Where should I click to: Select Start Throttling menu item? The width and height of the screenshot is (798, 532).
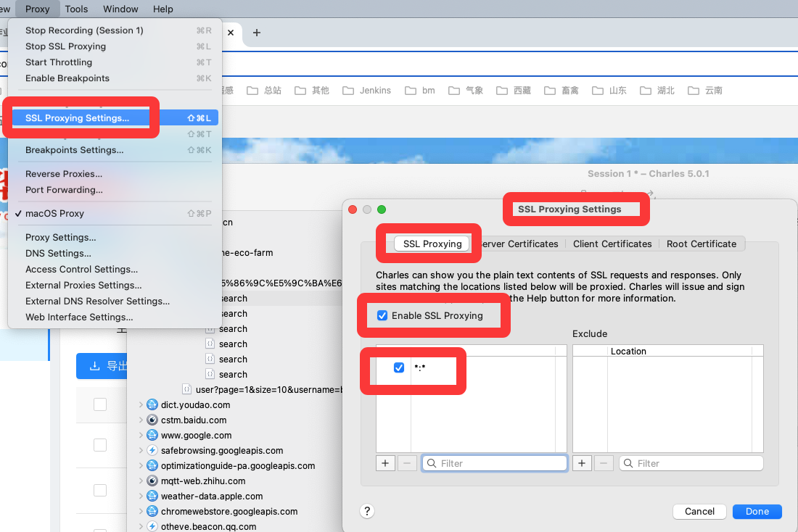(115, 62)
